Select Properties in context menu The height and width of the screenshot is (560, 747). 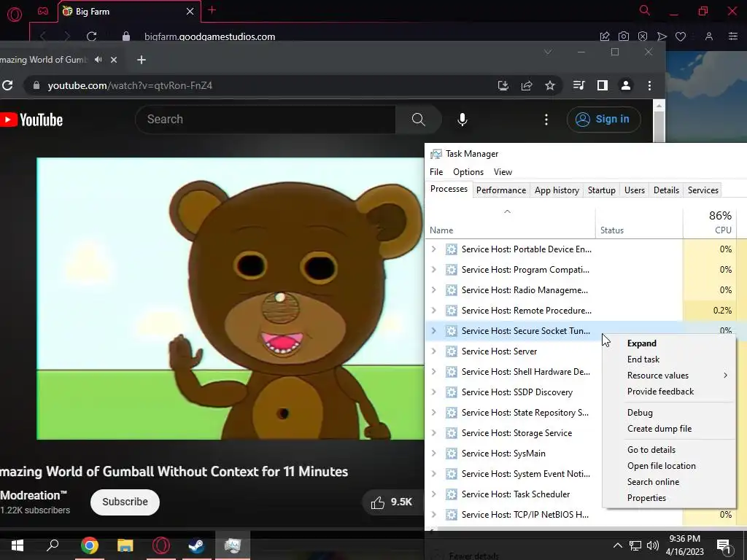pyautogui.click(x=669, y=498)
